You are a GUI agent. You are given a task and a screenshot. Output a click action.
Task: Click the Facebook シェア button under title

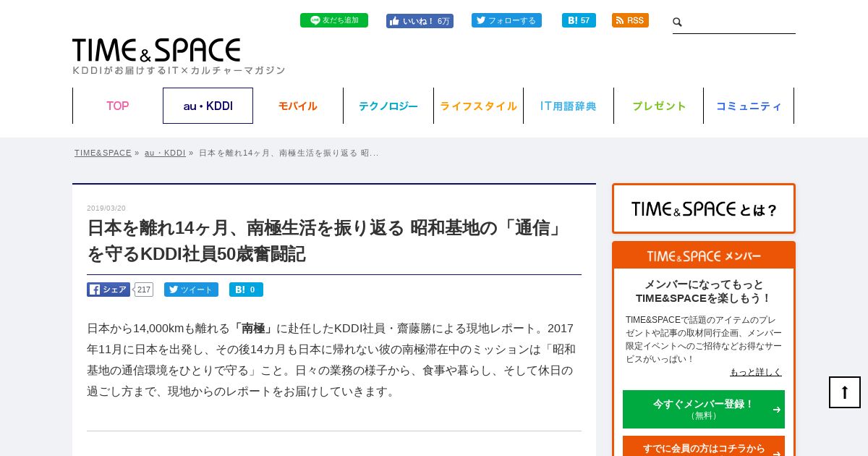[109, 290]
